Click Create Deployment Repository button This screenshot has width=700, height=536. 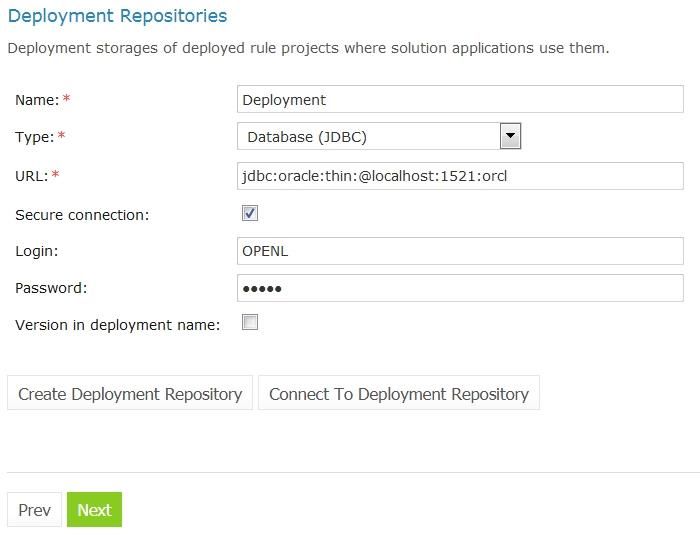[130, 393]
